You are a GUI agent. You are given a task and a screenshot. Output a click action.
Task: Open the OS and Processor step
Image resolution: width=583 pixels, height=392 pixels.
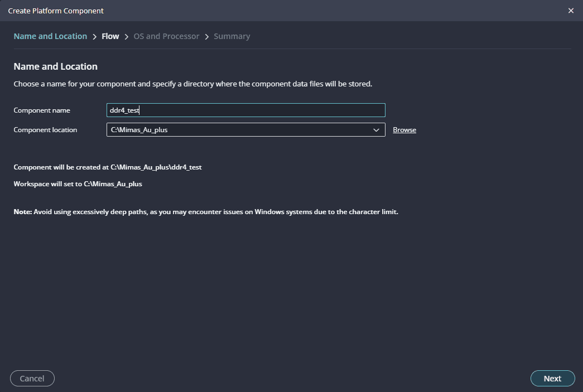click(x=166, y=36)
